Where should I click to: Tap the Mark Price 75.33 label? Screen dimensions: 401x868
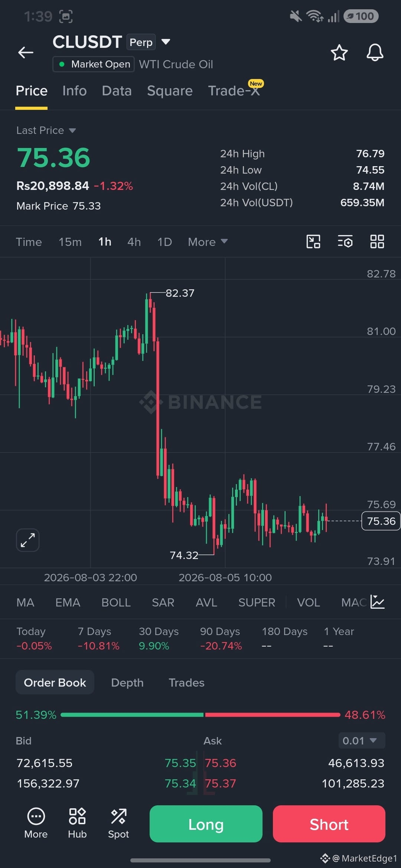[x=59, y=206]
